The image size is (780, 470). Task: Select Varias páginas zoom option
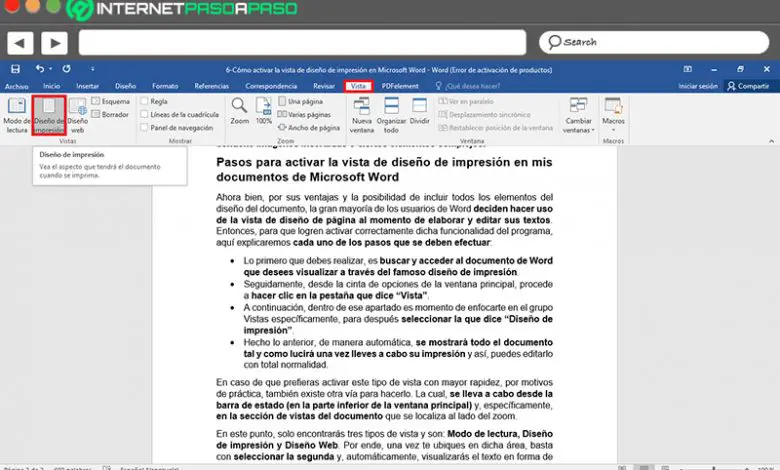click(x=304, y=114)
